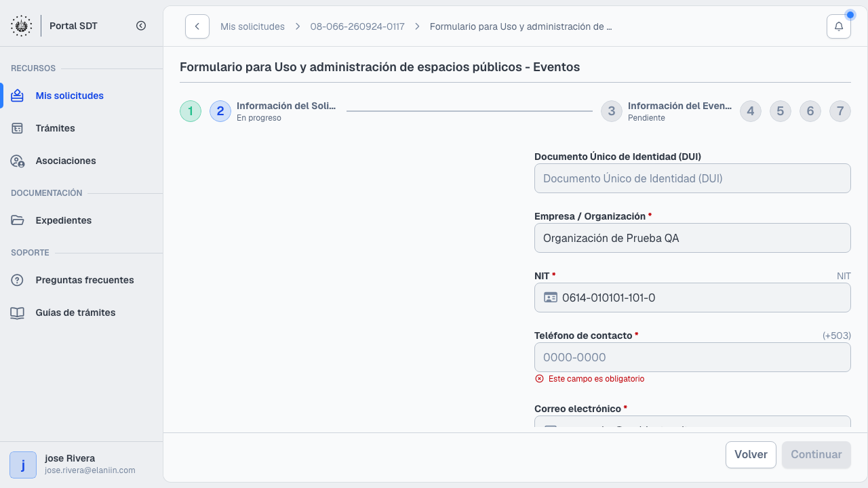Click the jose.rivera@elaniin.com email text
Viewport: 868px width, 488px height.
tap(90, 470)
